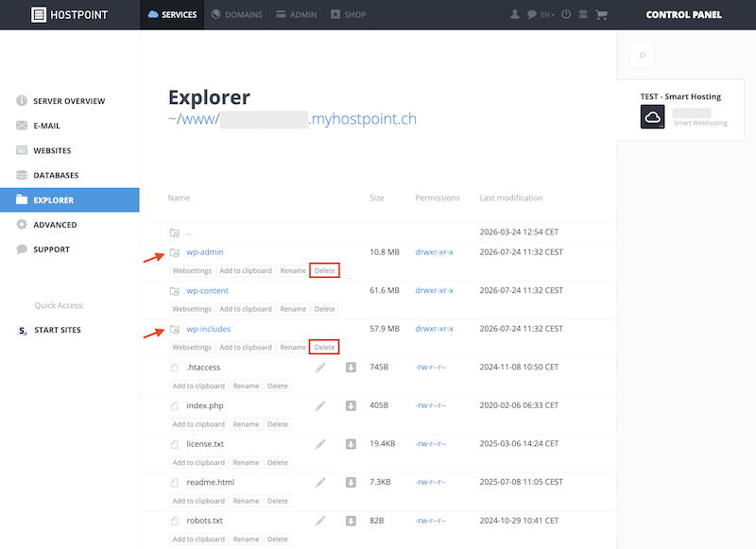Download index.php via arrow icon
This screenshot has height=549, width=756.
coord(351,406)
